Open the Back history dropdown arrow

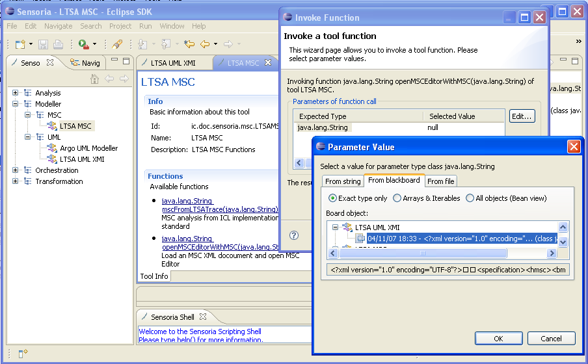pos(216,44)
